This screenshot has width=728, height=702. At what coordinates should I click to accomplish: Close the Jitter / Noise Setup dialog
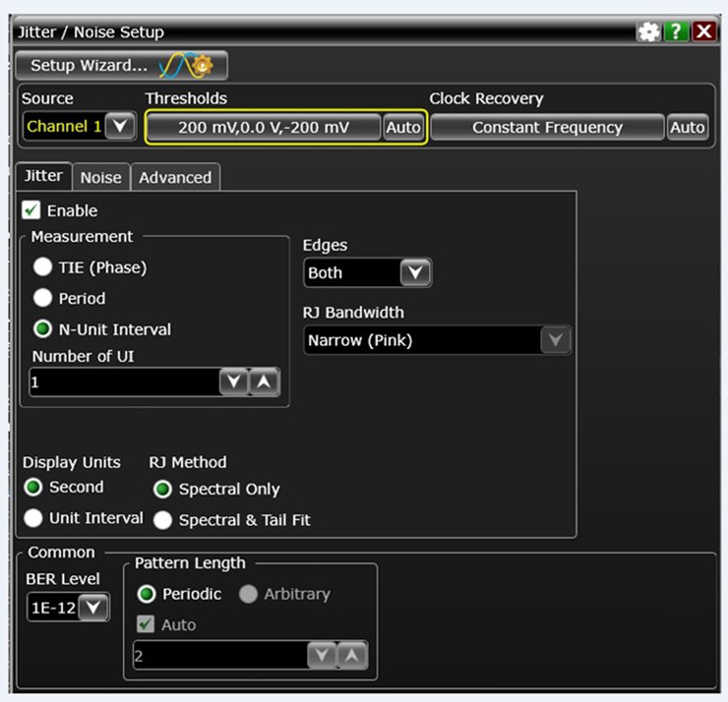(703, 32)
